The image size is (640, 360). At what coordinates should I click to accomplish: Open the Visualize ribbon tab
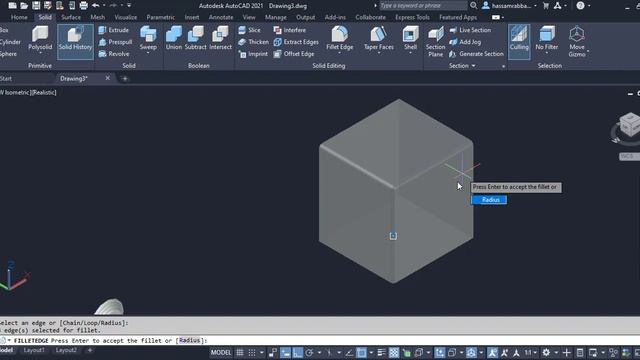pyautogui.click(x=126, y=17)
